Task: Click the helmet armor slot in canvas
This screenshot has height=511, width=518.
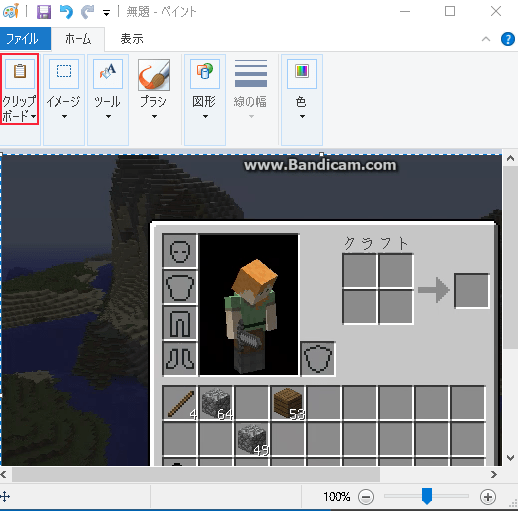Action: [180, 251]
